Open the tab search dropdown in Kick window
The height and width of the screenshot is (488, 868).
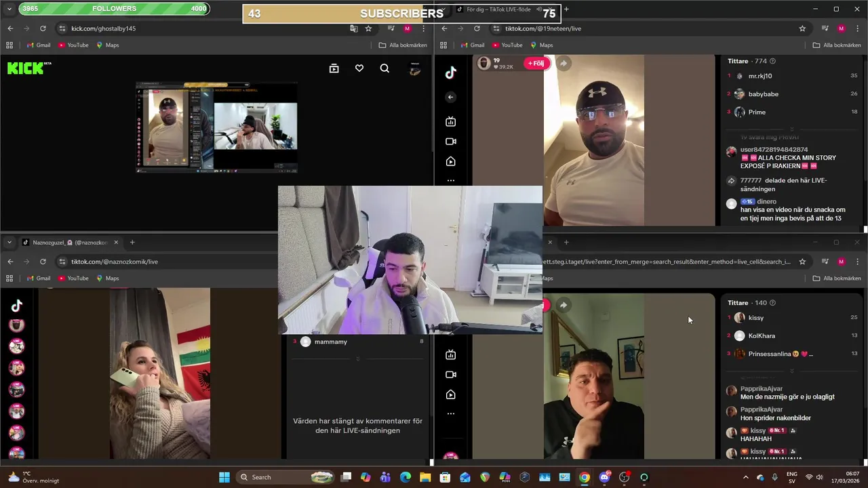click(9, 9)
